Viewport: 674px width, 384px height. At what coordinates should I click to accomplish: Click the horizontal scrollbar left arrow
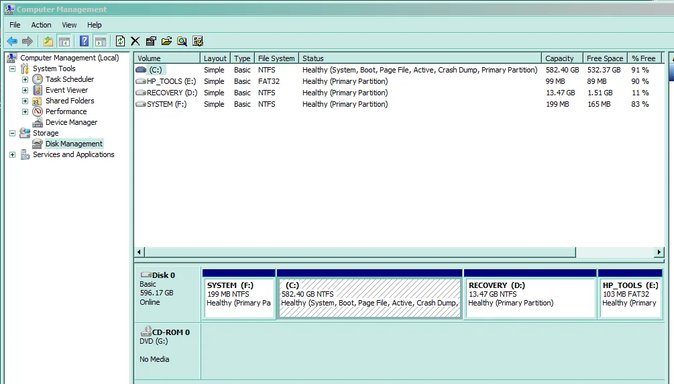[x=139, y=252]
